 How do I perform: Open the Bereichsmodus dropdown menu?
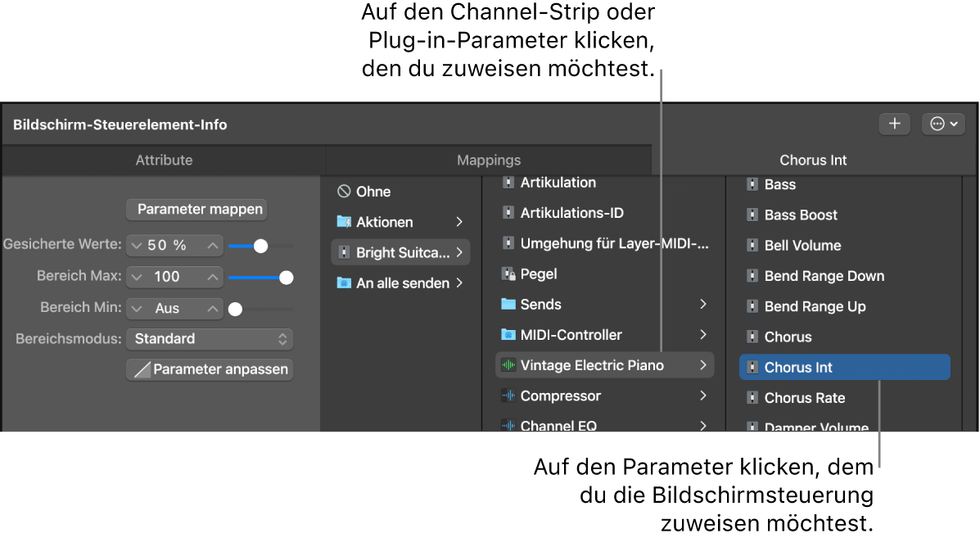[x=209, y=338]
